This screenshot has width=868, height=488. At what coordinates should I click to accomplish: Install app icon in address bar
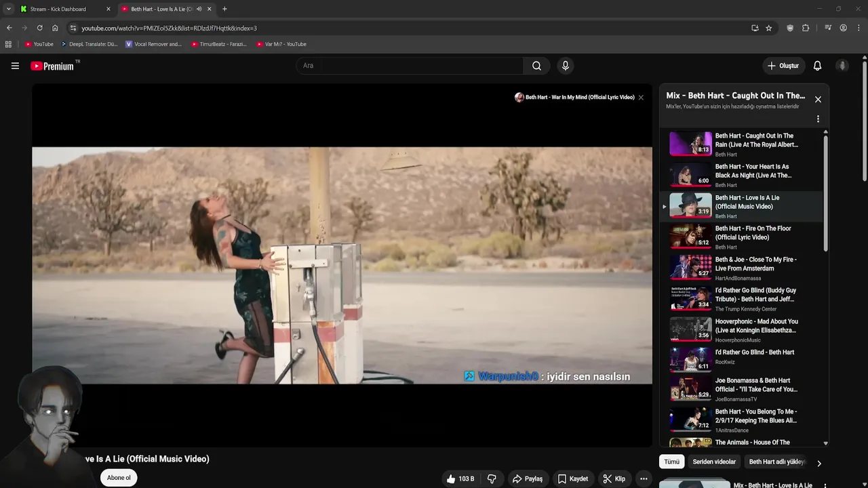pyautogui.click(x=755, y=28)
